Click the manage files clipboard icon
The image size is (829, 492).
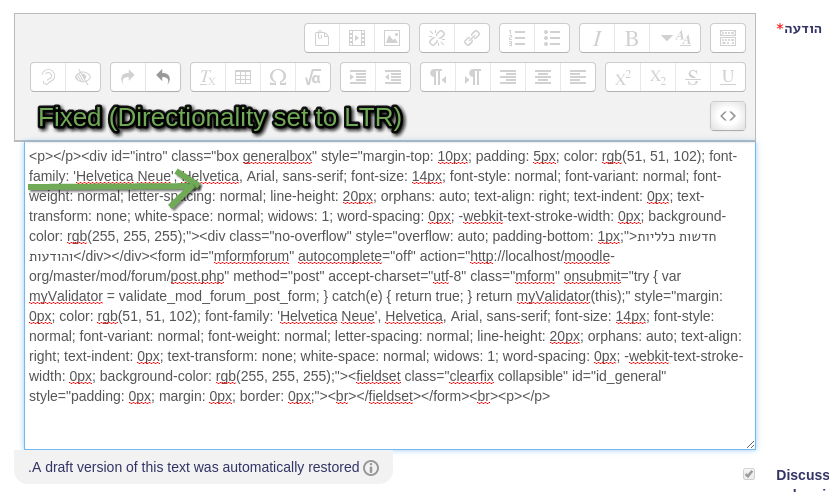tap(322, 38)
